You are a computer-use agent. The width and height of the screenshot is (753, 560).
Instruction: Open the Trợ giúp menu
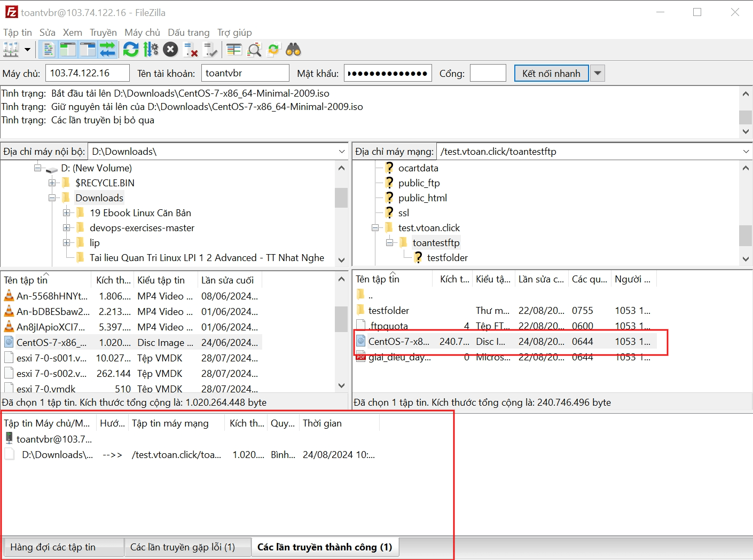tap(234, 32)
